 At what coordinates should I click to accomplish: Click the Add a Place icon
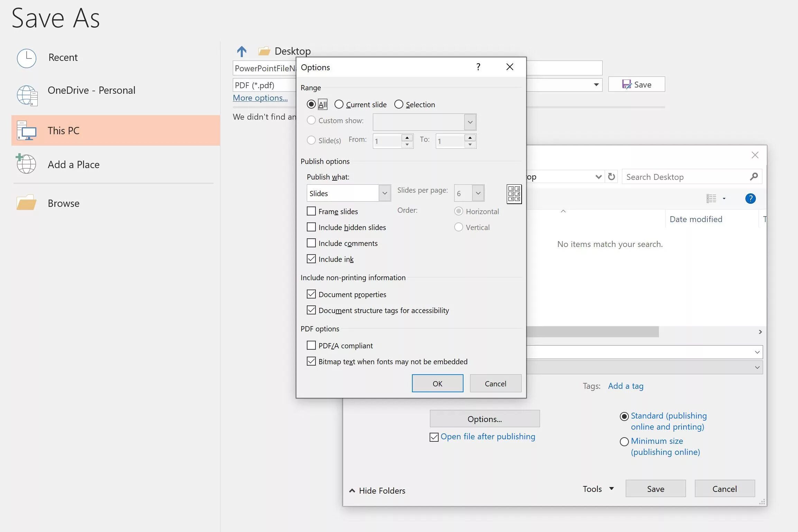click(26, 164)
